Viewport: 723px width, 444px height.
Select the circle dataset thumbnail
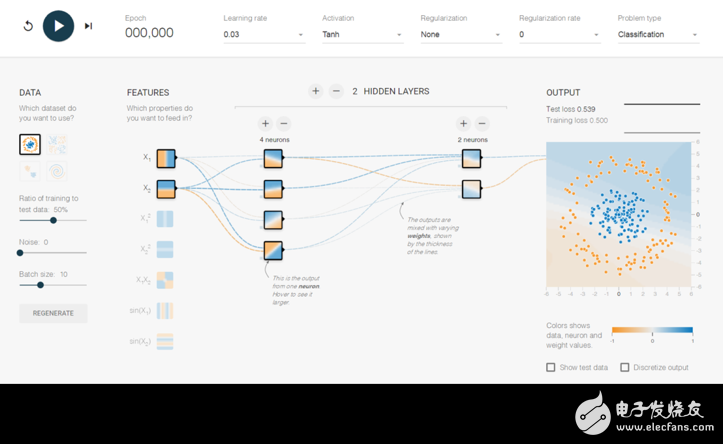click(30, 144)
